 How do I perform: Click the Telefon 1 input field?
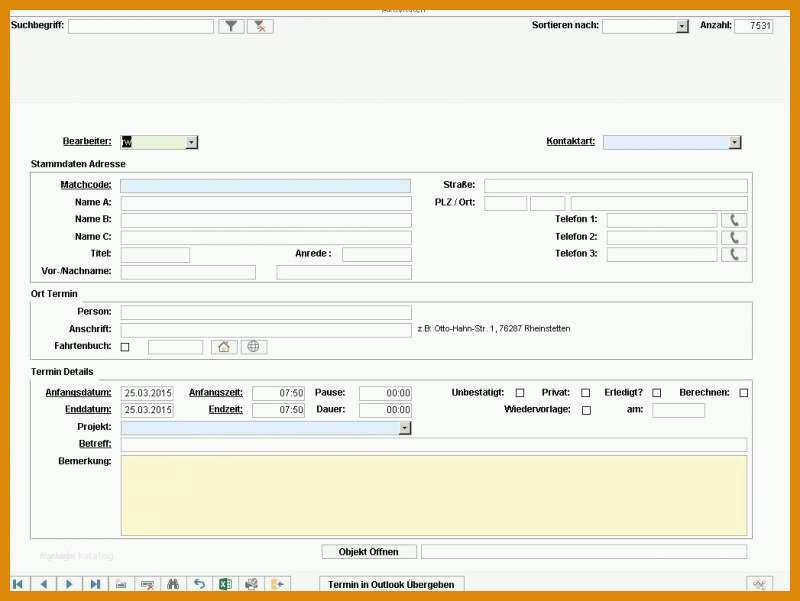pyautogui.click(x=662, y=220)
